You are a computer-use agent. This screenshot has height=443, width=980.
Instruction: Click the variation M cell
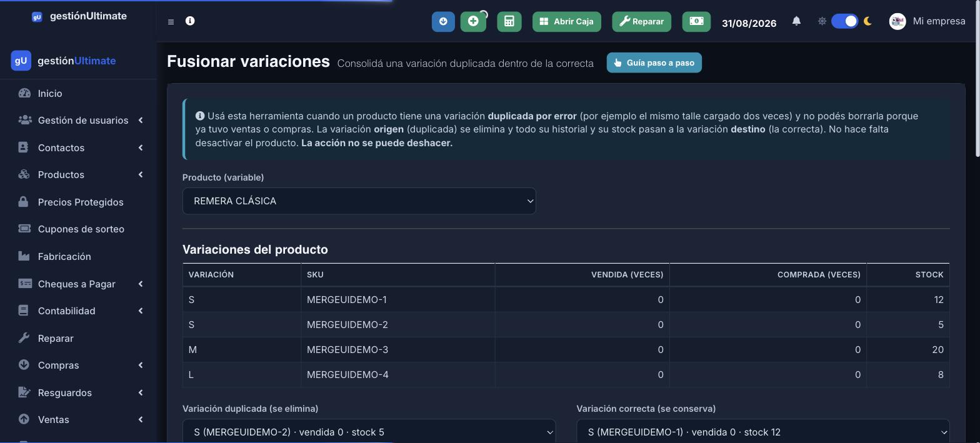click(x=242, y=350)
